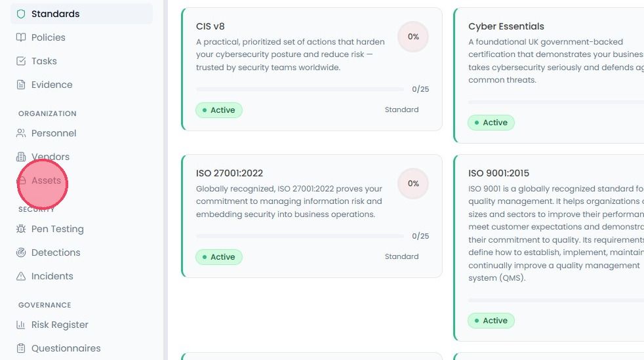Click the Questionnaires clipboard icon

tap(21, 348)
